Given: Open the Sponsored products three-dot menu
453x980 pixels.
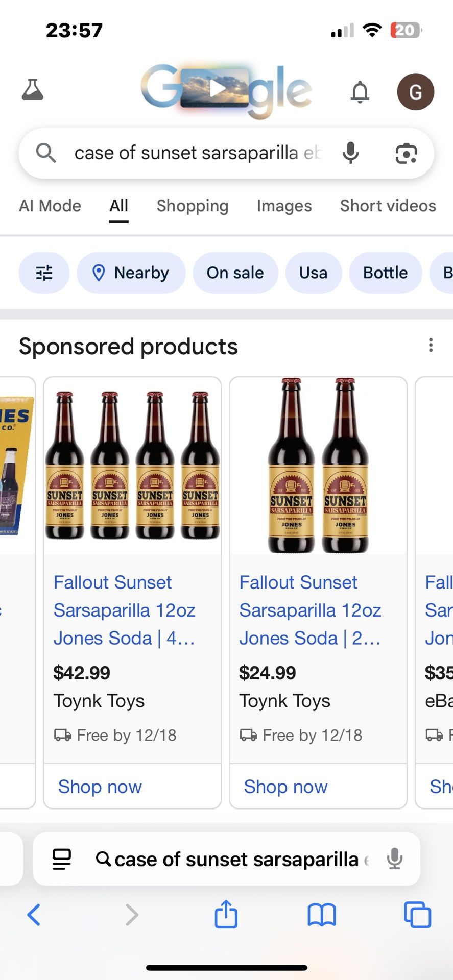Looking at the screenshot, I should click(x=431, y=346).
